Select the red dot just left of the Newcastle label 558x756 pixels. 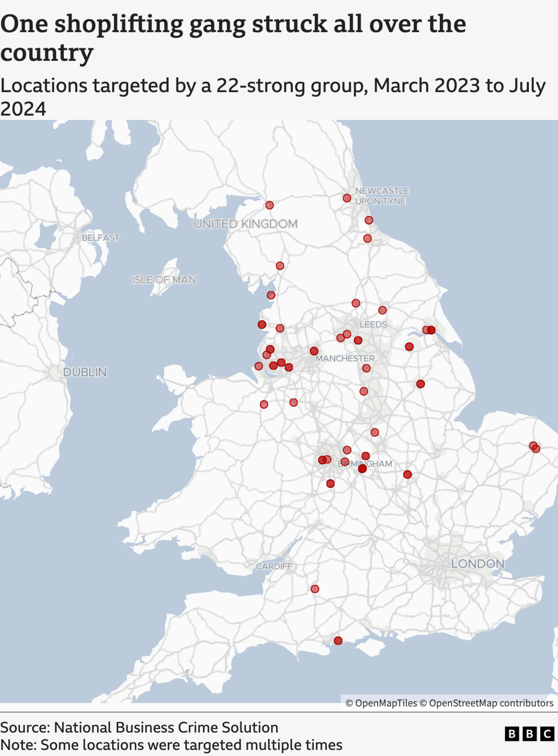(347, 198)
